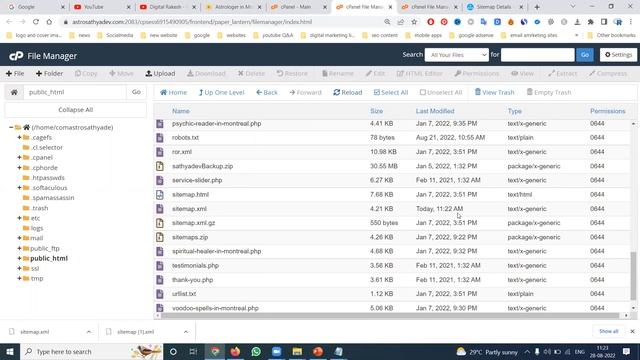Click Go beside the path field
This screenshot has height=360, width=640.
pos(136,92)
